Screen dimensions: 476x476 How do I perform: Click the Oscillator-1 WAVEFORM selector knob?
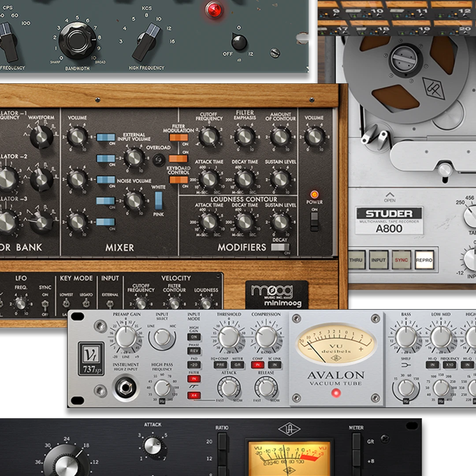click(x=41, y=137)
